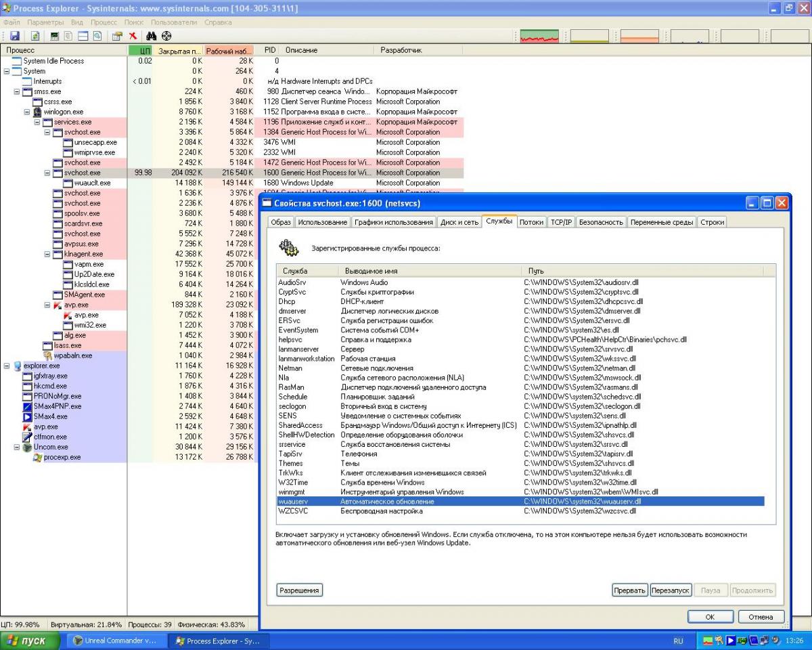The width and height of the screenshot is (812, 650).
Task: Sort by the ЦП column header
Action: click(140, 50)
